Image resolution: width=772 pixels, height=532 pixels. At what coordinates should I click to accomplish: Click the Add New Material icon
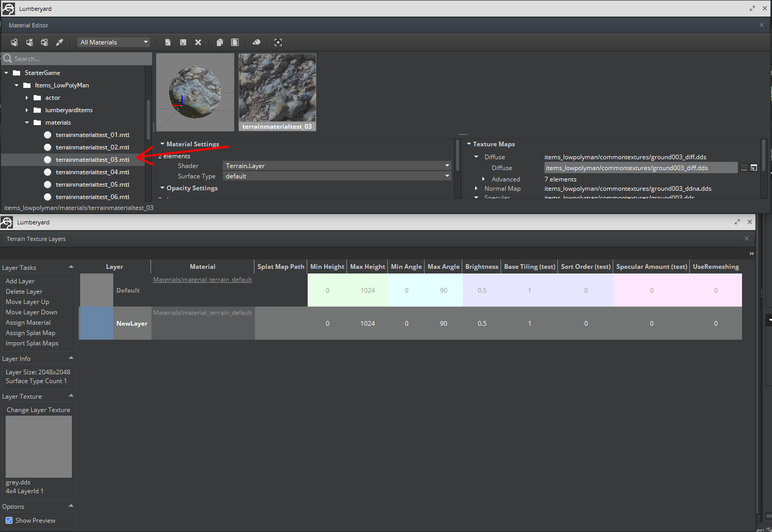[x=168, y=42]
